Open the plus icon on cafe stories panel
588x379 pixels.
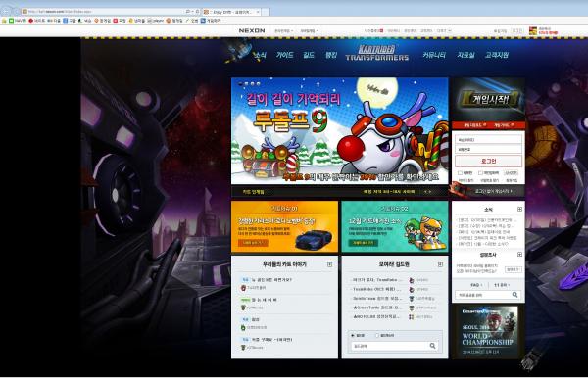tap(329, 264)
